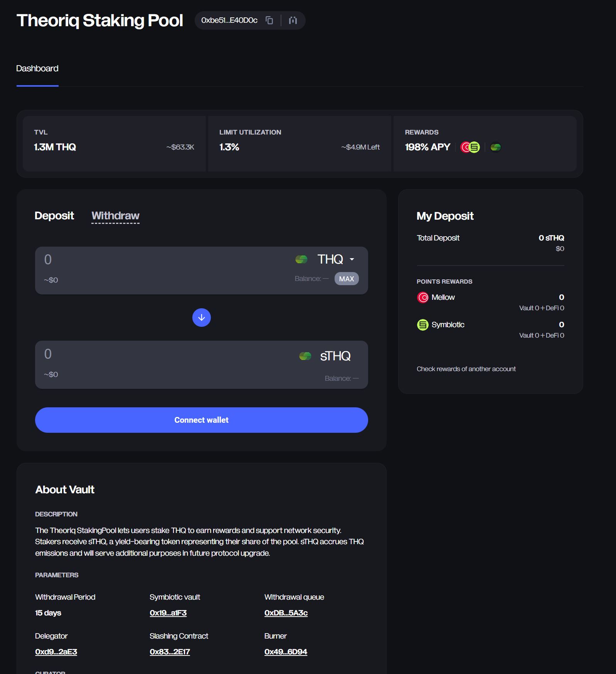Click the ~$63.3K TVL dollar value

tap(180, 147)
